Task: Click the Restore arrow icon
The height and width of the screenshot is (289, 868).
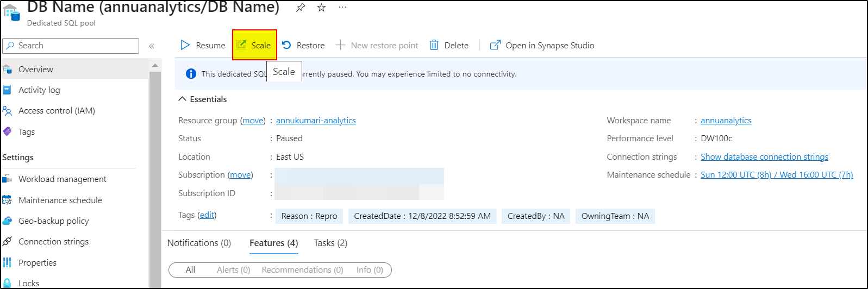Action: pyautogui.click(x=286, y=45)
